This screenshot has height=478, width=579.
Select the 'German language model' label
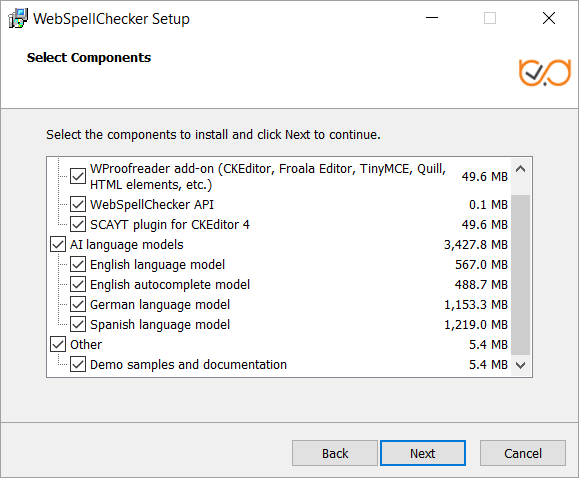(160, 304)
